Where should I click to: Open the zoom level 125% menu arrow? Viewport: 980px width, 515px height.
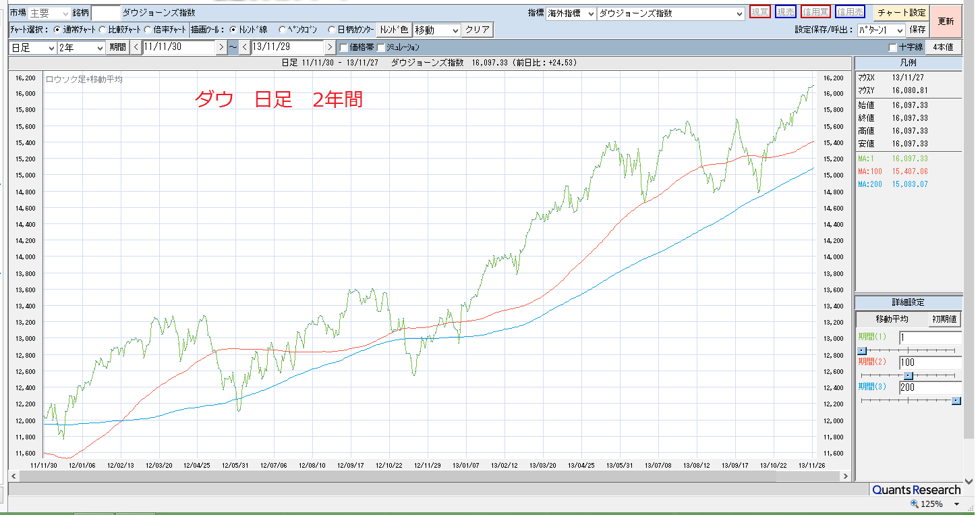click(x=956, y=504)
